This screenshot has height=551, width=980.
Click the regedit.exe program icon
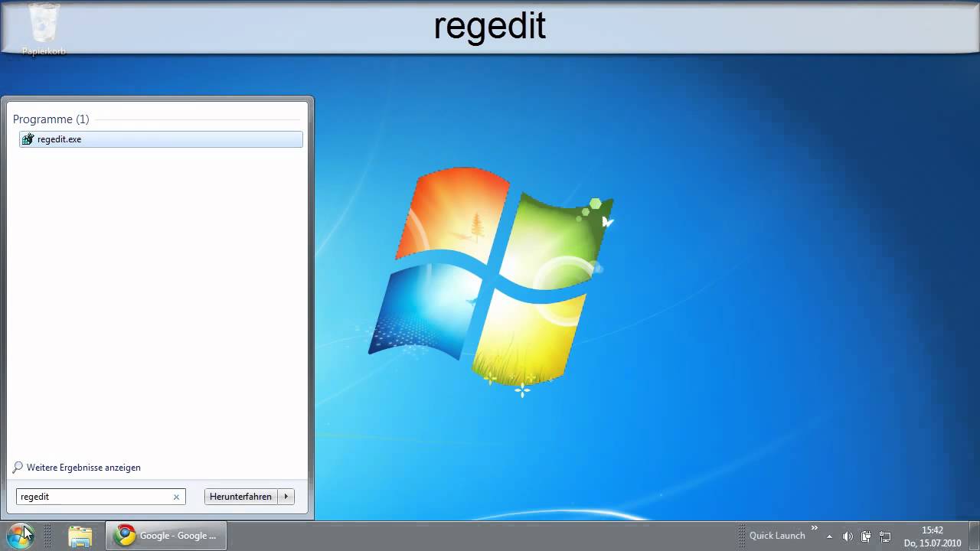pos(28,139)
